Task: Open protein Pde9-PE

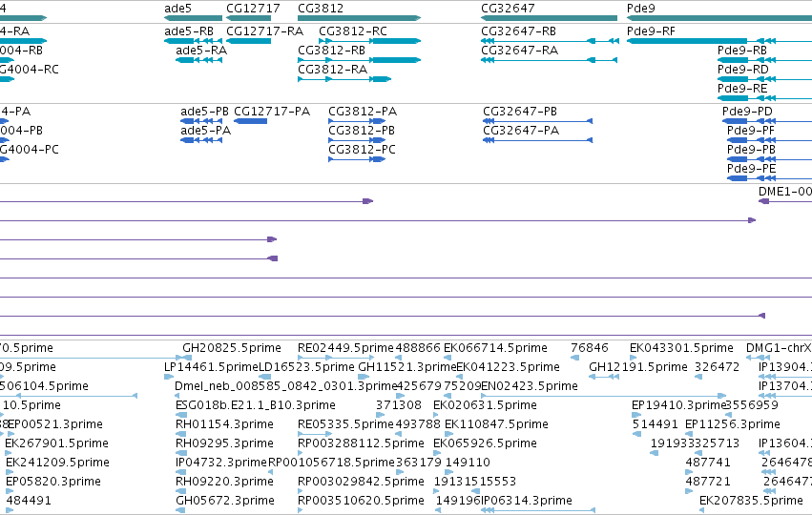Action: [x=752, y=169]
